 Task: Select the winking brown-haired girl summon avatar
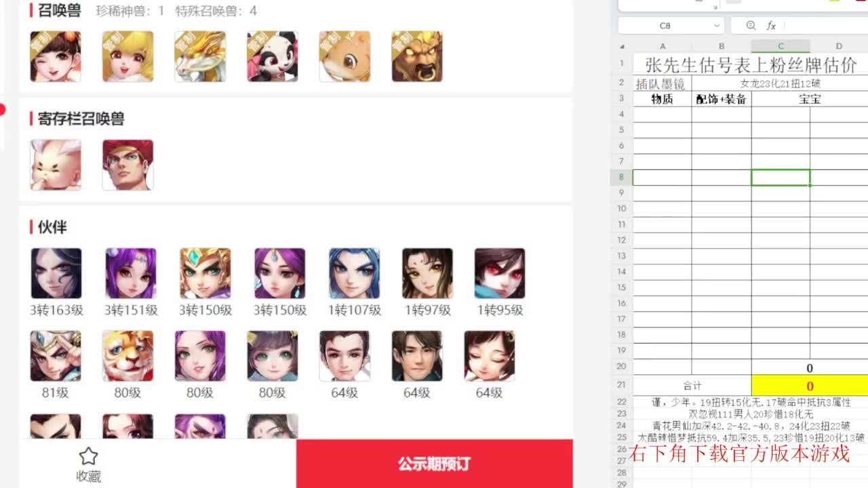click(x=56, y=56)
